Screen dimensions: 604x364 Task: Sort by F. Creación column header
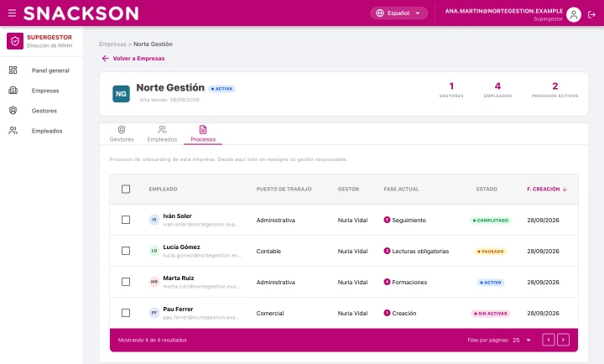pos(547,189)
